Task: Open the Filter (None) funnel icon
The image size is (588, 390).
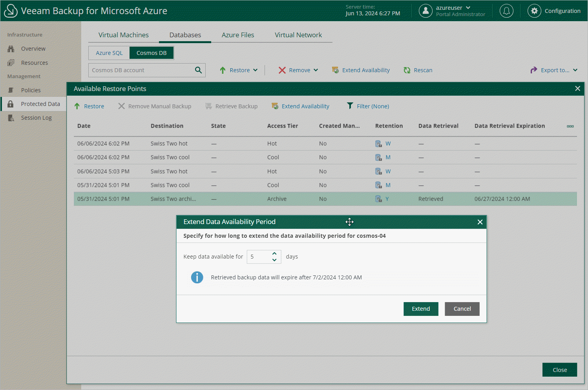Action: click(x=350, y=106)
